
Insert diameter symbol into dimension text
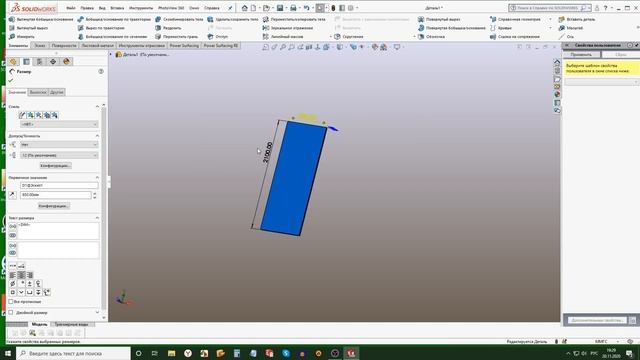[13, 283]
